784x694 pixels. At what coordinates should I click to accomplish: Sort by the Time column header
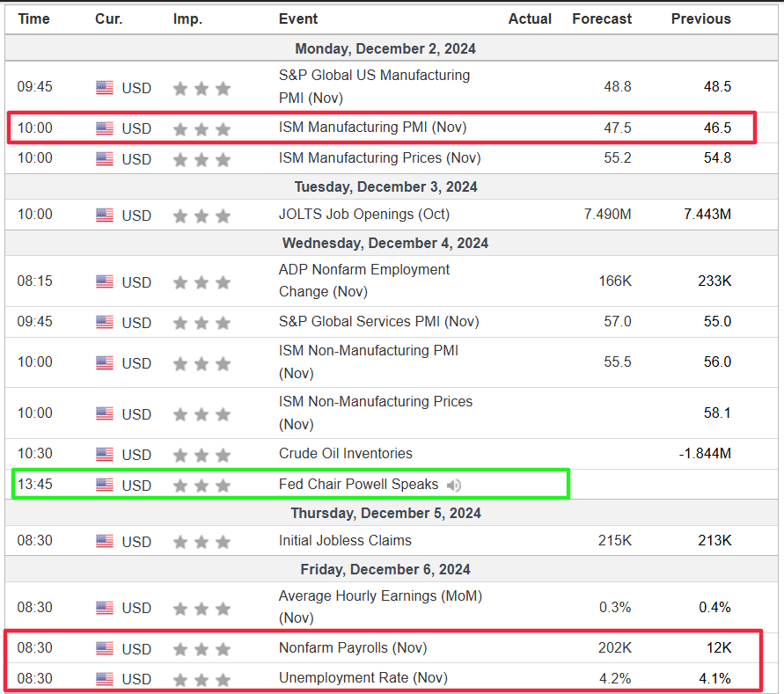click(33, 19)
